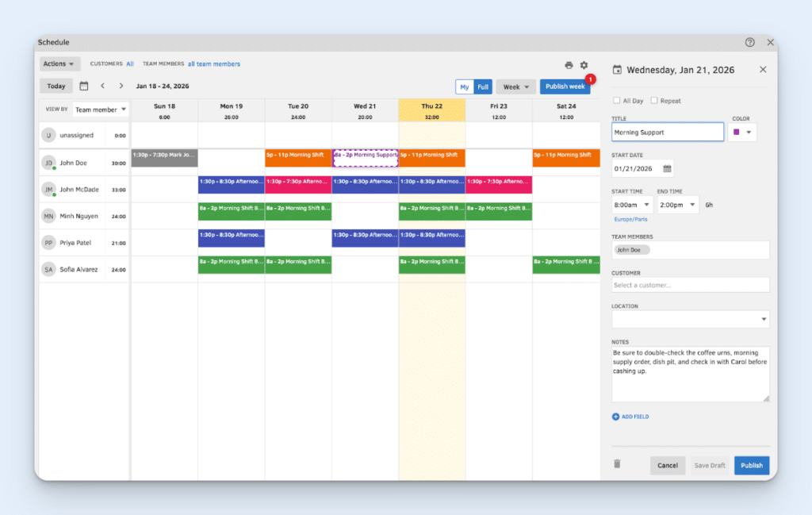Image resolution: width=812 pixels, height=515 pixels.
Task: Switch to the My schedule tab
Action: click(x=464, y=86)
